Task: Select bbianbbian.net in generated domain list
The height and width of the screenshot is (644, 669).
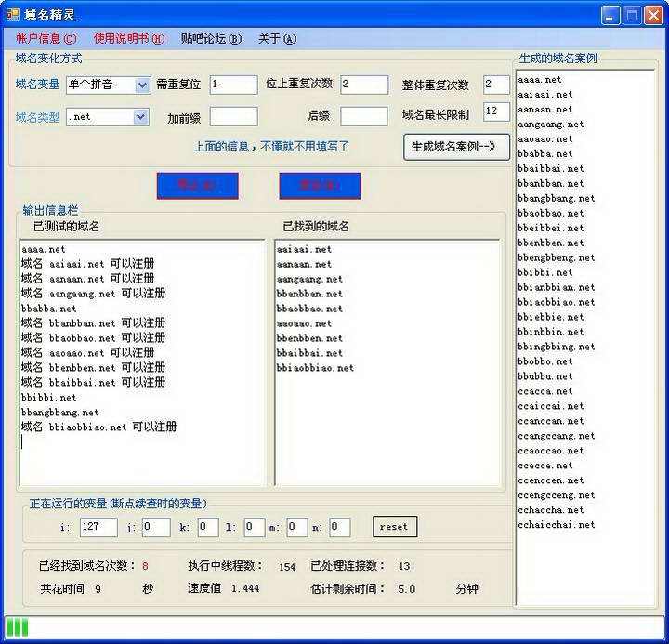Action: [556, 287]
